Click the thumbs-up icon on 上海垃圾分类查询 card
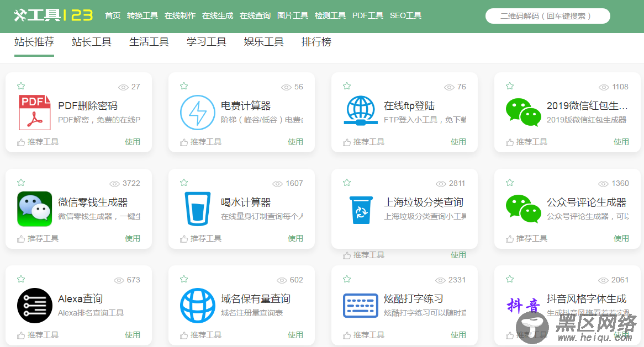The width and height of the screenshot is (644, 347). (347, 255)
